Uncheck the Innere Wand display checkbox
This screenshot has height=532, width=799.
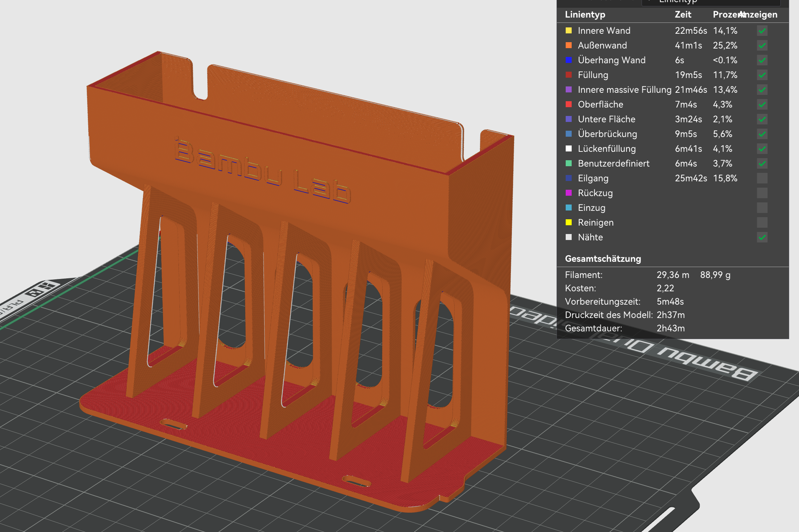click(762, 31)
